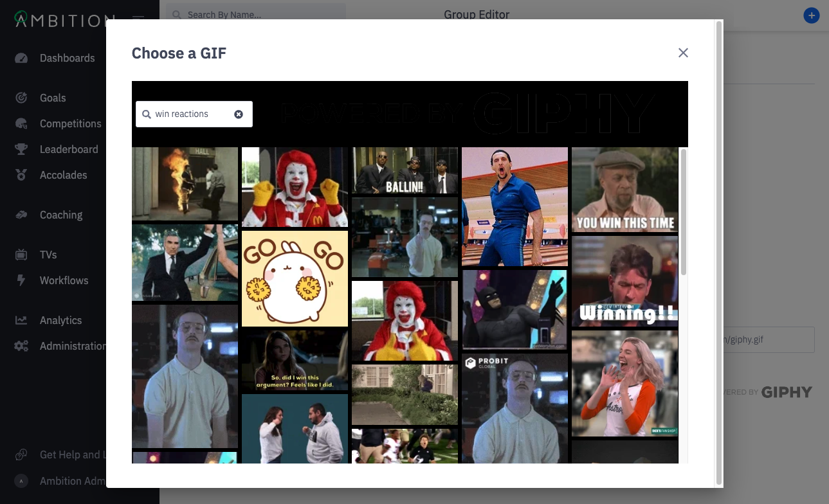Open the Competitions page
This screenshot has width=829, height=504.
(x=71, y=123)
